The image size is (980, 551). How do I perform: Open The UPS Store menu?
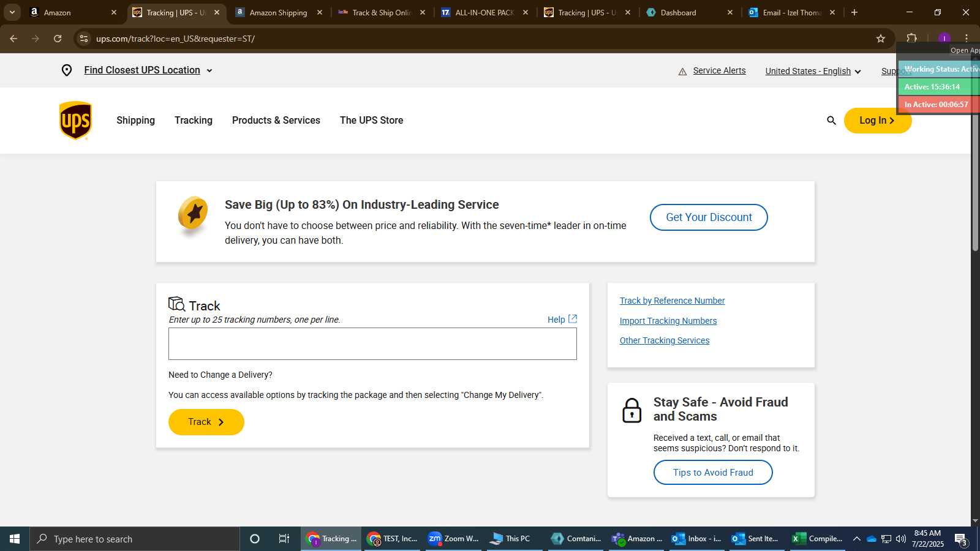pos(371,121)
